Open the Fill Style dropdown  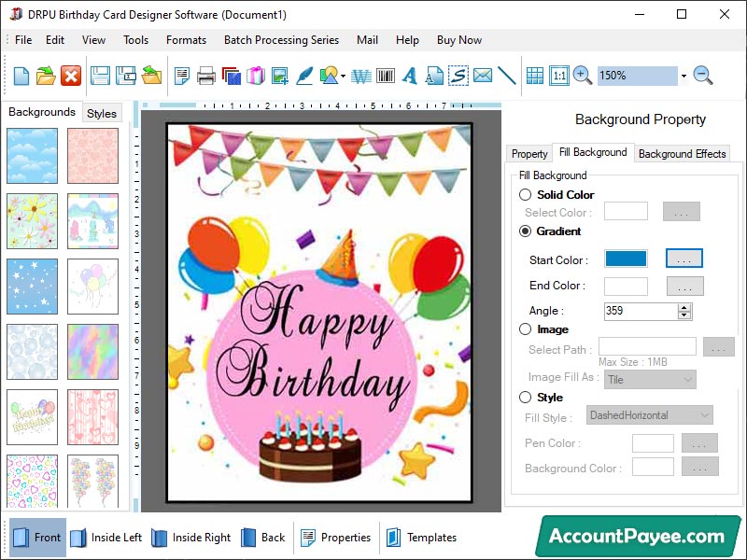(x=650, y=414)
